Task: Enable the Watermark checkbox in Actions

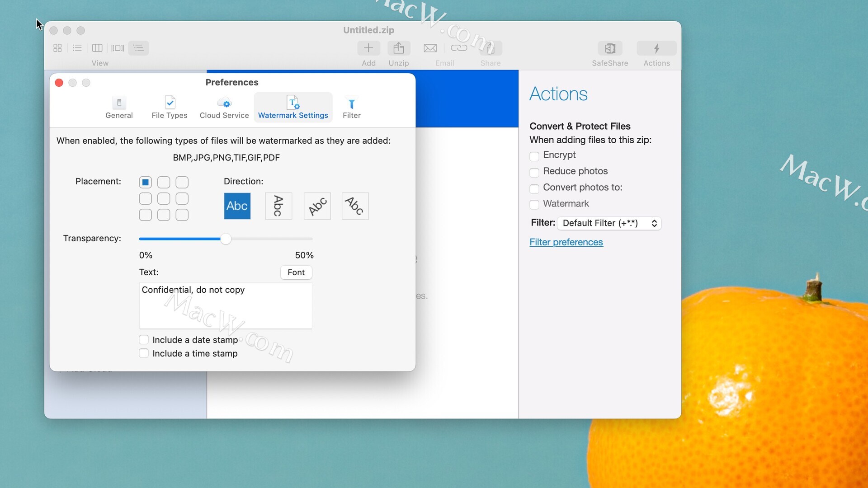Action: click(x=534, y=205)
